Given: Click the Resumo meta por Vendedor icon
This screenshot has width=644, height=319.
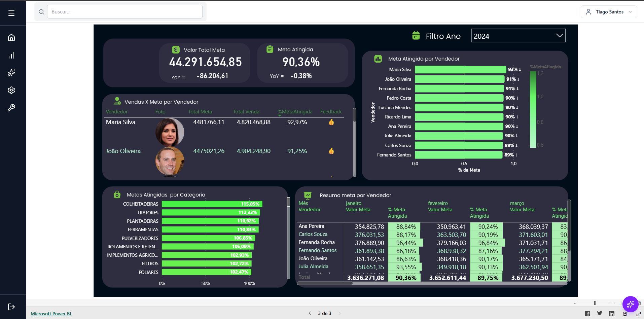Looking at the screenshot, I should [x=308, y=195].
